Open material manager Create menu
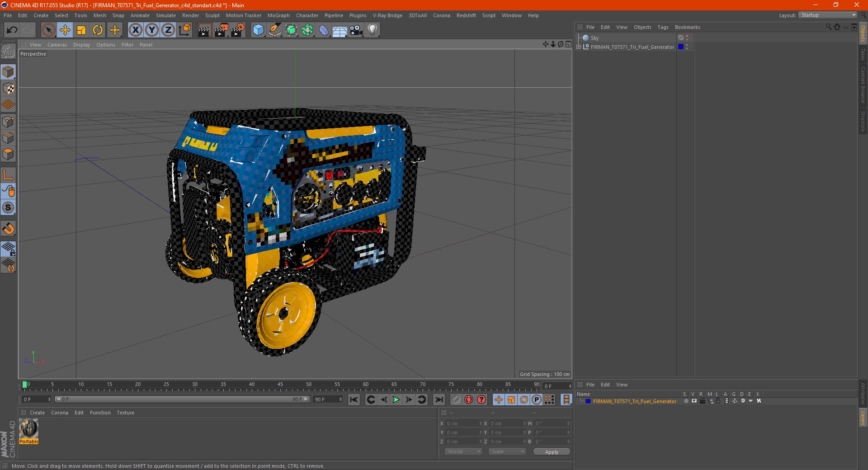 37,413
